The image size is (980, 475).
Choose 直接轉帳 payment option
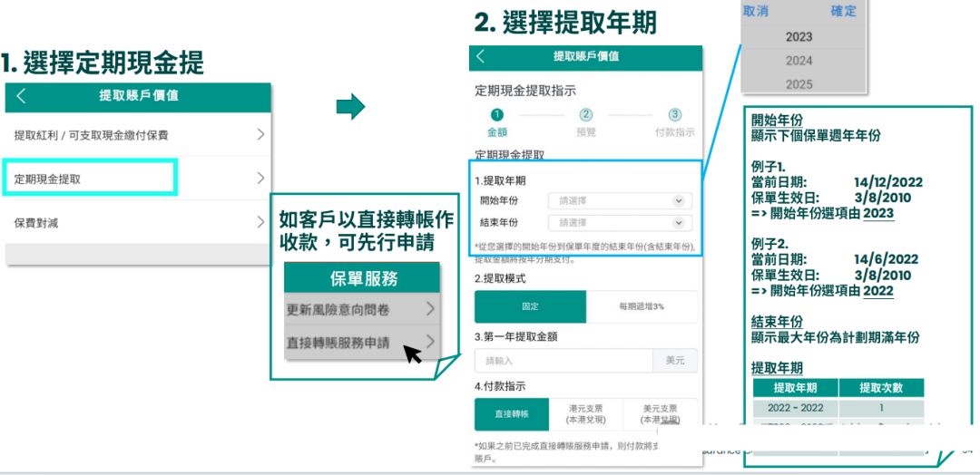click(x=512, y=414)
